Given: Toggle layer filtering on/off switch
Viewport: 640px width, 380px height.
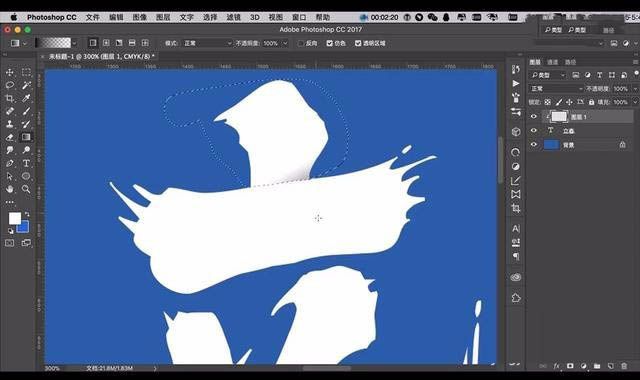Looking at the screenshot, I should click(x=637, y=74).
